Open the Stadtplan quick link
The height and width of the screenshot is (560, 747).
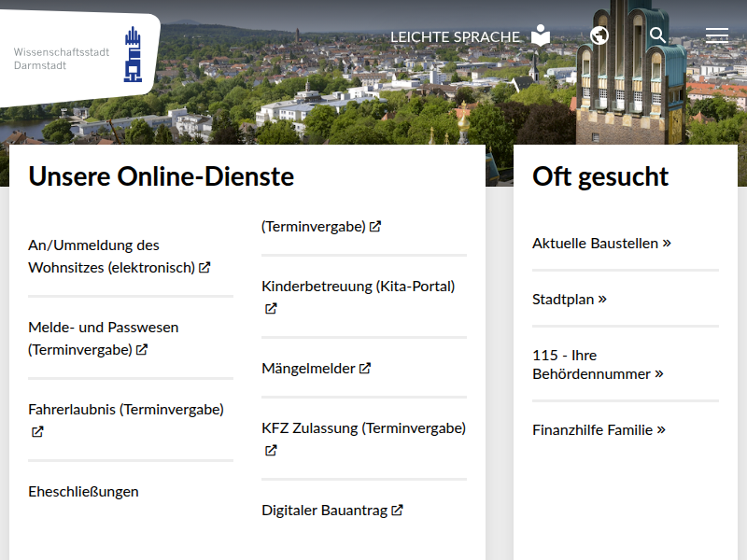click(569, 300)
